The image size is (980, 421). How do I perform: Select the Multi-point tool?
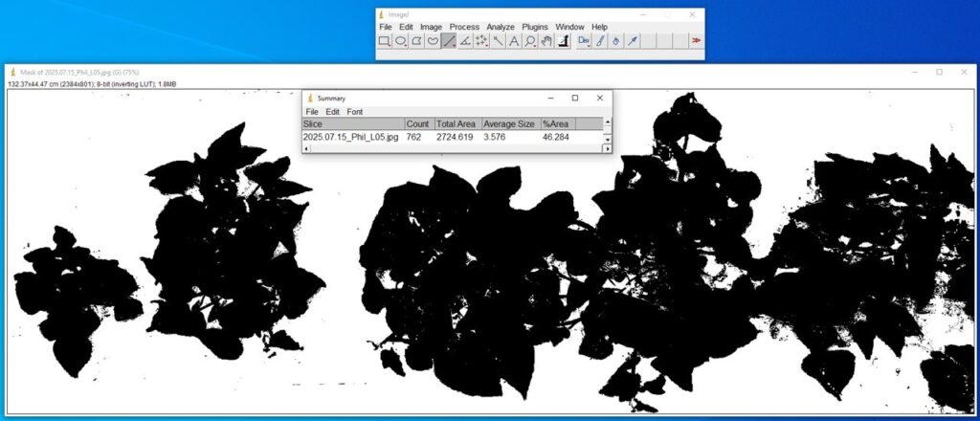pyautogui.click(x=481, y=41)
